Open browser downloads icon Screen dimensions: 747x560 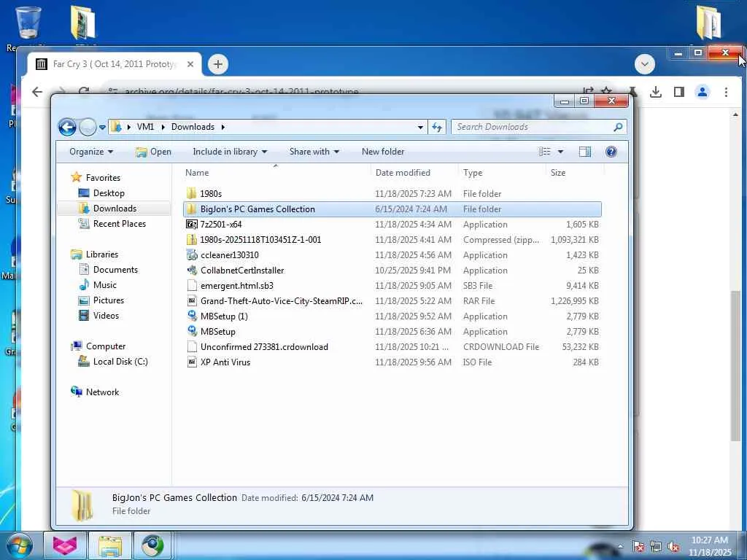point(656,92)
